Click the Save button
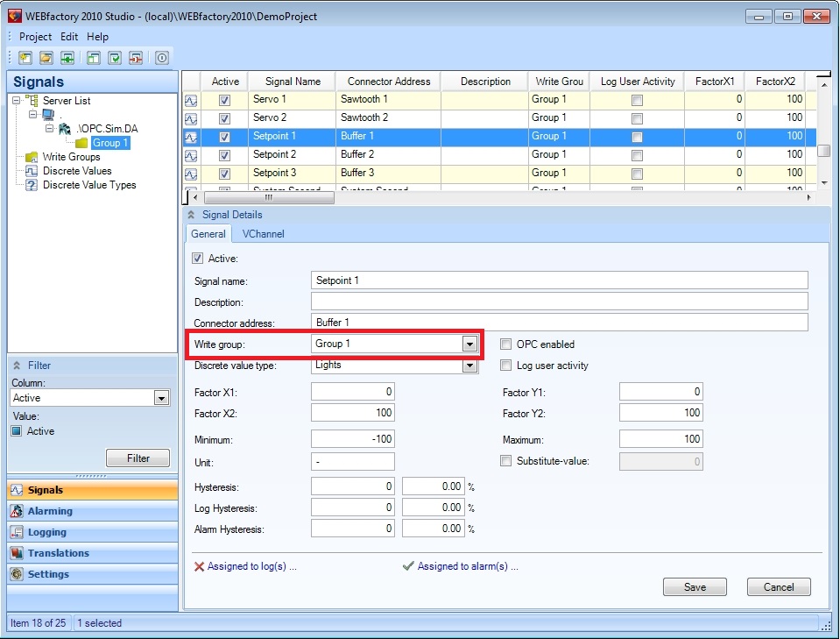 695,587
